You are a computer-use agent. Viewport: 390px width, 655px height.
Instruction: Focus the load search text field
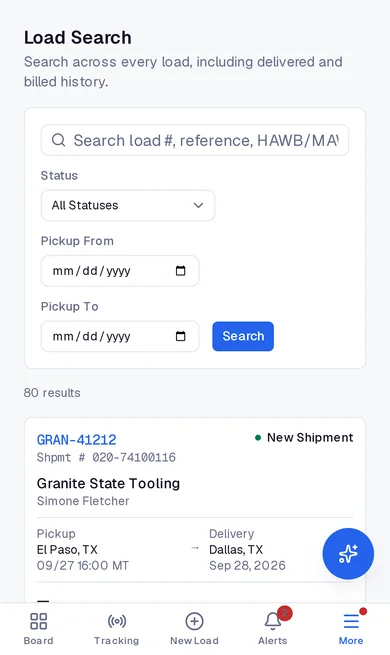[x=195, y=140]
